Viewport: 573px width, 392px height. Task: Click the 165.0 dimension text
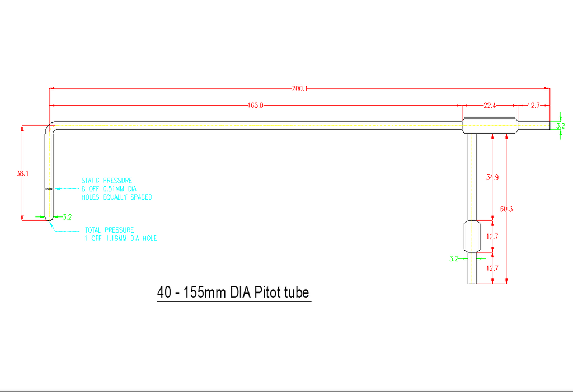click(x=255, y=106)
